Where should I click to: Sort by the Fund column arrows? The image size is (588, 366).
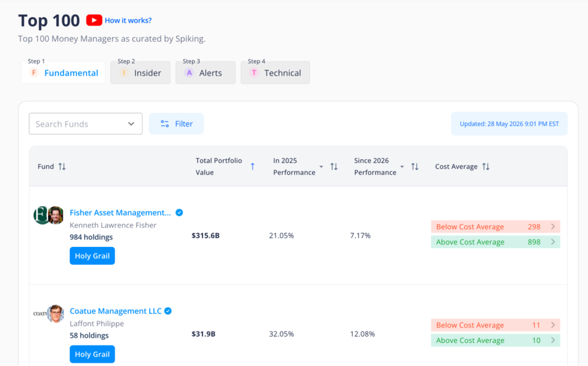pyautogui.click(x=62, y=166)
